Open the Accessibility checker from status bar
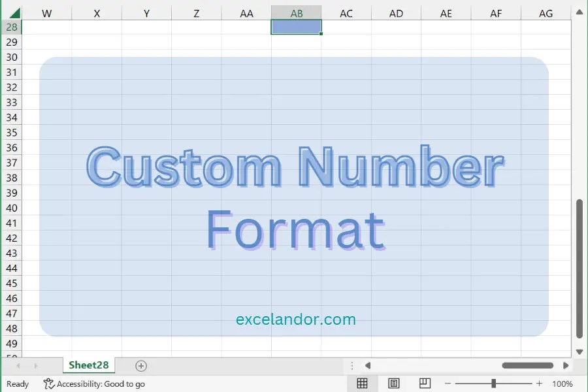588x392 pixels. click(94, 384)
